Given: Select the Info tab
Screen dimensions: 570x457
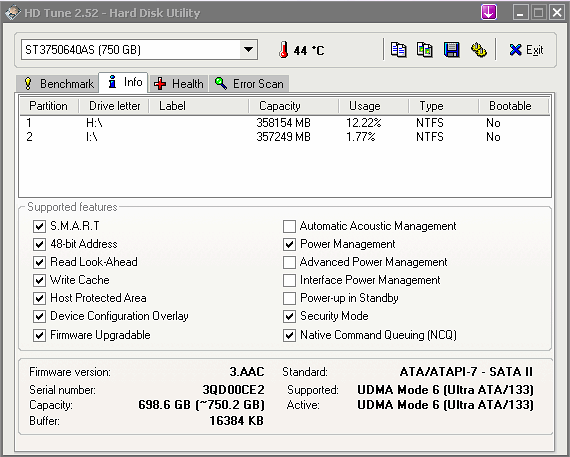Looking at the screenshot, I should (x=124, y=82).
